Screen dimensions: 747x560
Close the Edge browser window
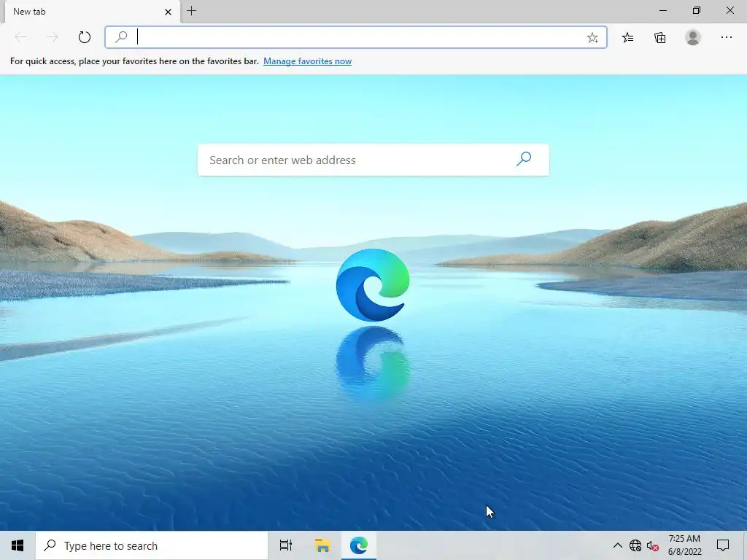coord(729,10)
